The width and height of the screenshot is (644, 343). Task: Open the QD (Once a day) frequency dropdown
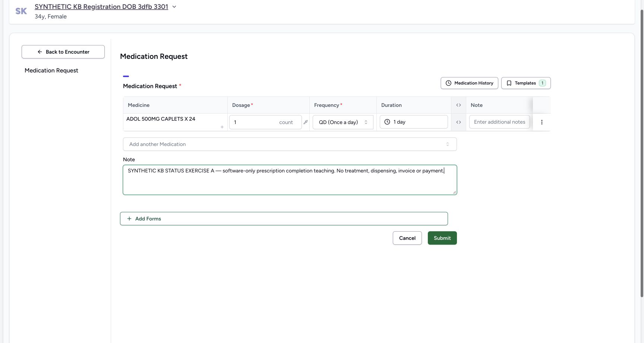[x=343, y=122]
